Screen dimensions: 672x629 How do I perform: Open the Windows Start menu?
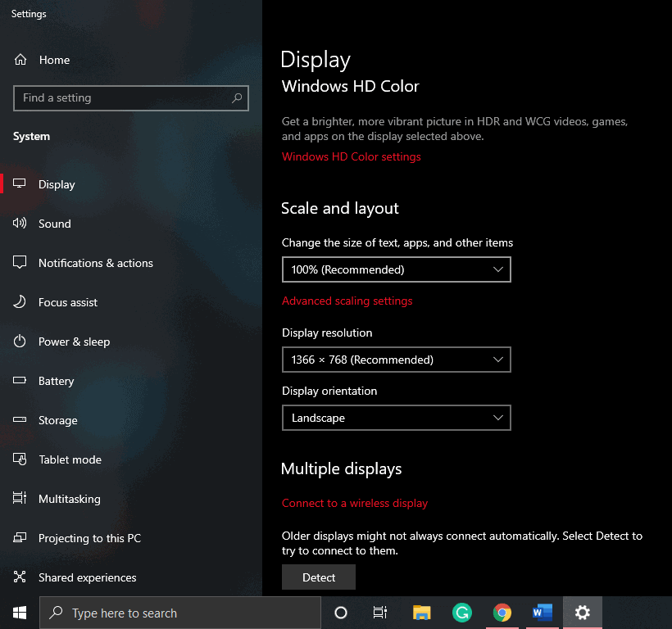point(20,613)
